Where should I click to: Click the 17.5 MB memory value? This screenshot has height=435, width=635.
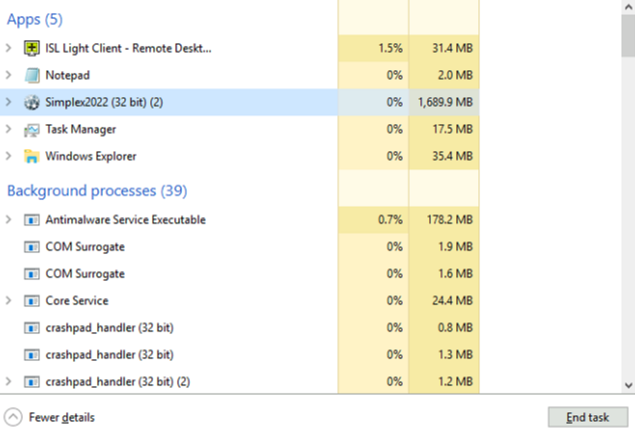coord(453,129)
